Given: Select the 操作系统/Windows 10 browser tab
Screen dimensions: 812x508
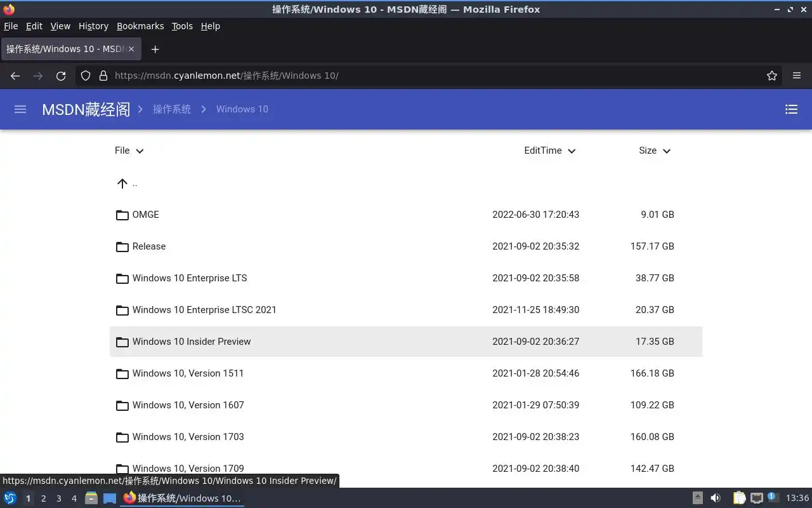Looking at the screenshot, I should (70, 49).
